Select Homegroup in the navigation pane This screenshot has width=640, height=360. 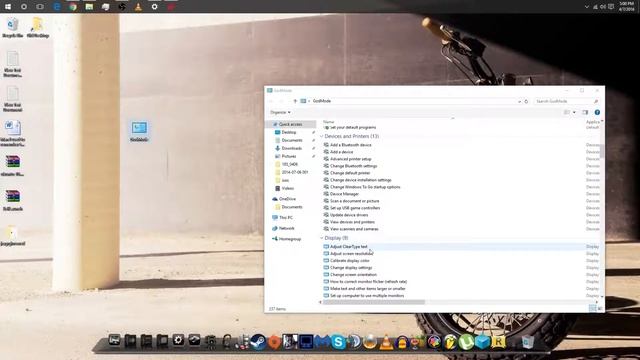click(290, 239)
